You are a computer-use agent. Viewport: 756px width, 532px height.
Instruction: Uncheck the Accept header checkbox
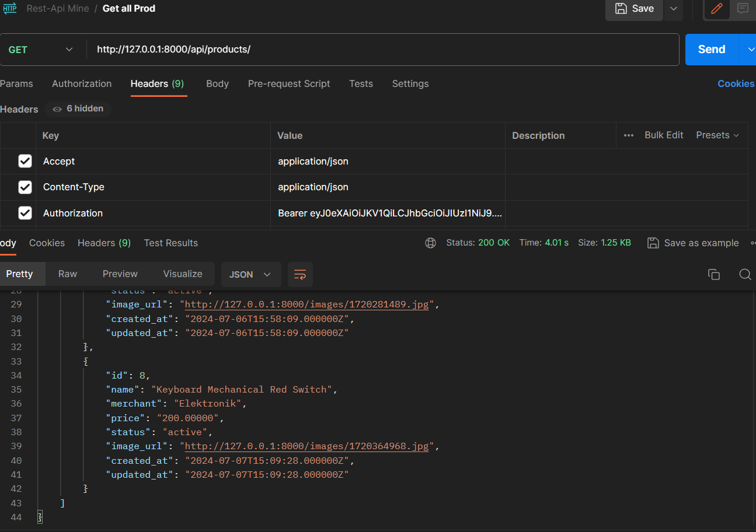point(25,161)
